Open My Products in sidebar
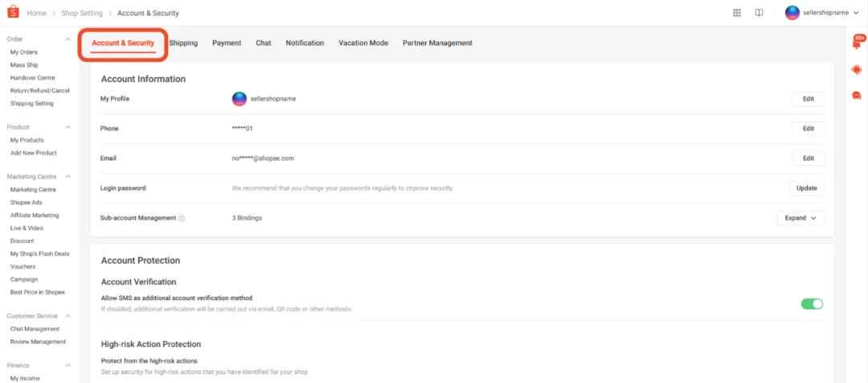 [27, 140]
